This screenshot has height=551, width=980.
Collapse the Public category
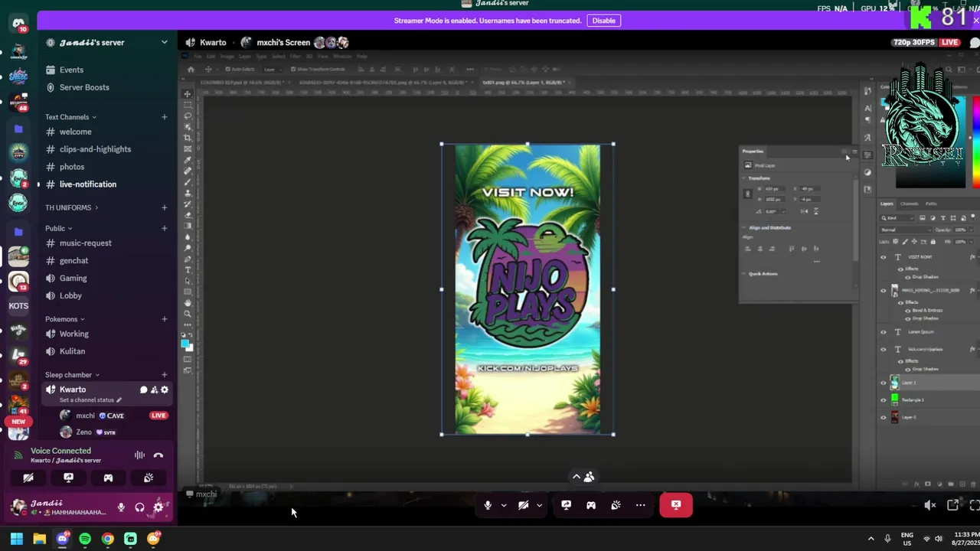[58, 228]
